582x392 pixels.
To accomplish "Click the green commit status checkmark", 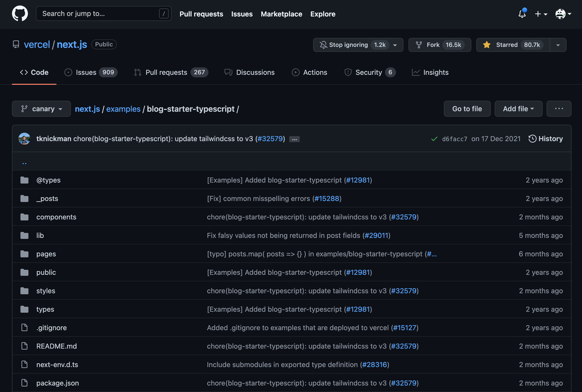I will (434, 139).
